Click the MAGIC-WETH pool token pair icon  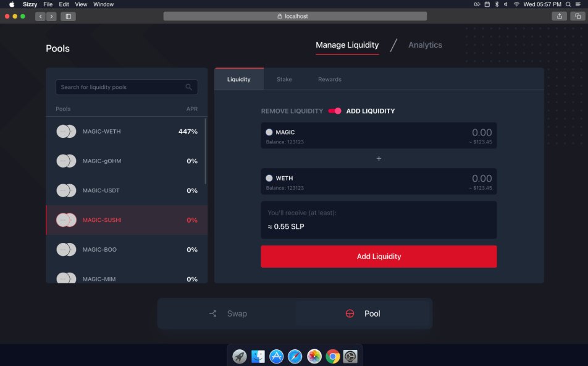(x=66, y=132)
